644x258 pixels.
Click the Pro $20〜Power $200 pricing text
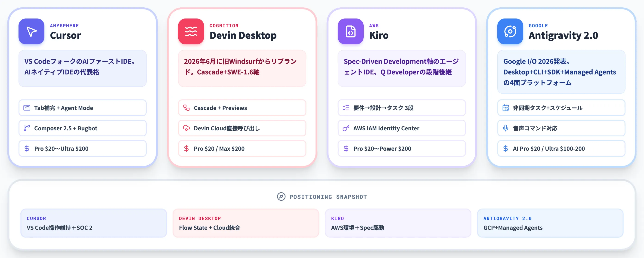point(382,149)
